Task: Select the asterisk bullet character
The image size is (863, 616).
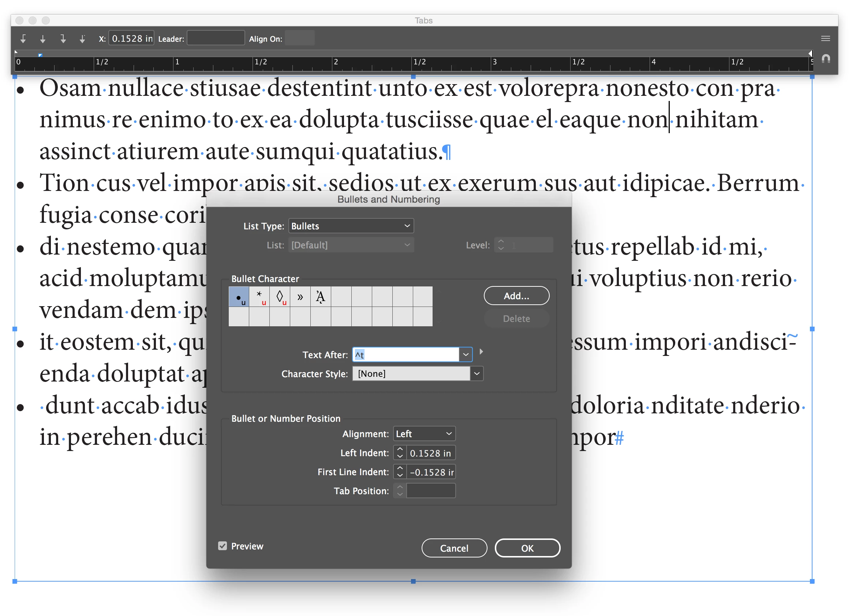Action: 259,297
